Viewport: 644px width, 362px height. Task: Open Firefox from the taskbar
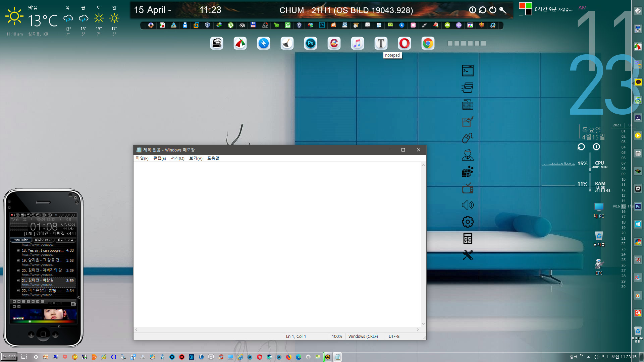(288, 357)
